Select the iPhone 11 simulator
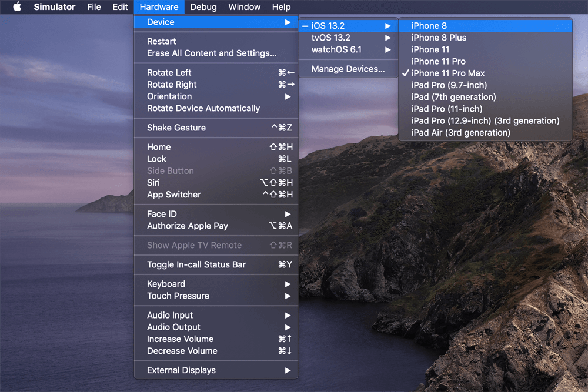This screenshot has width=588, height=392. pyautogui.click(x=485, y=49)
